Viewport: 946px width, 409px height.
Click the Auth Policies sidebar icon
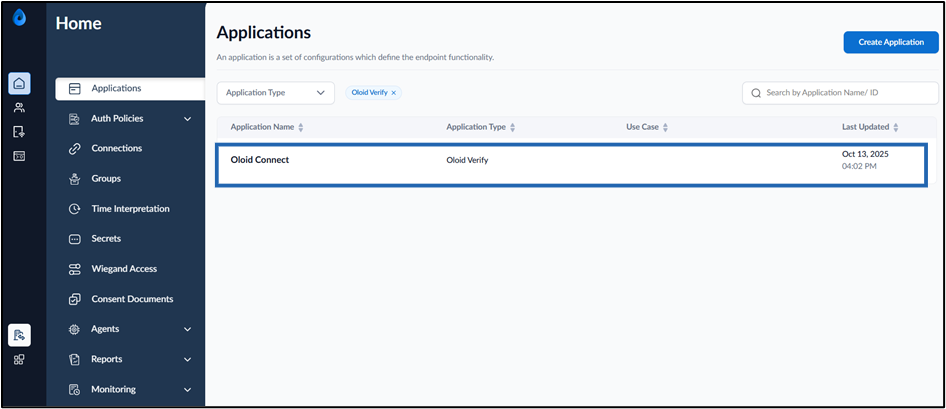click(74, 119)
